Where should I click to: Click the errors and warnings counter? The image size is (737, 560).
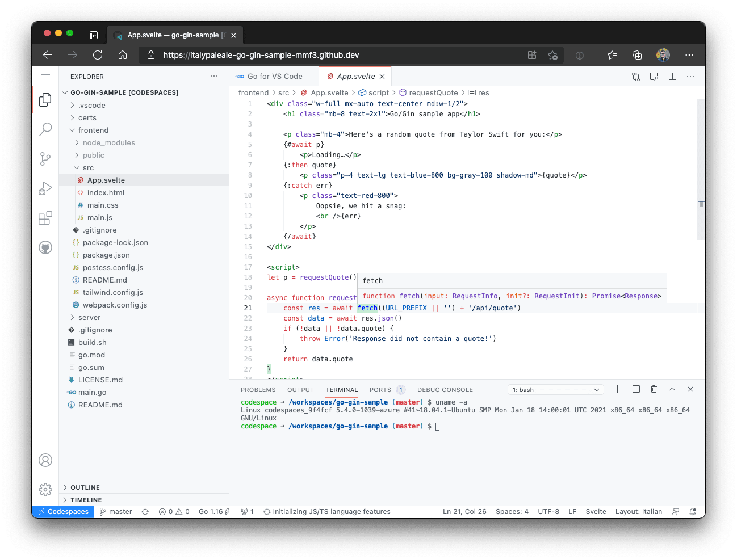coord(174,512)
